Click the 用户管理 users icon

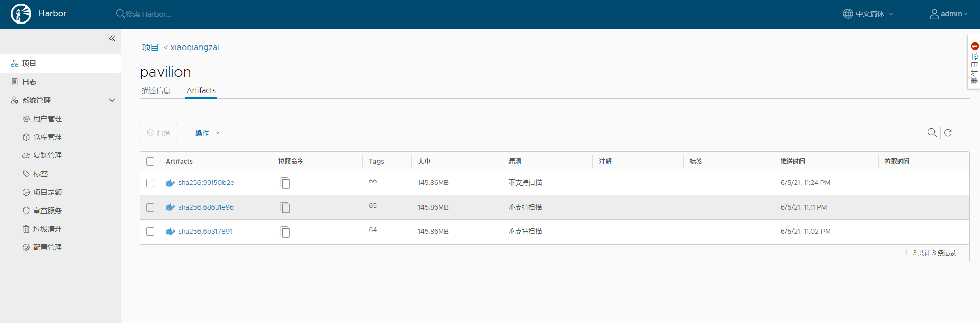[x=26, y=119]
